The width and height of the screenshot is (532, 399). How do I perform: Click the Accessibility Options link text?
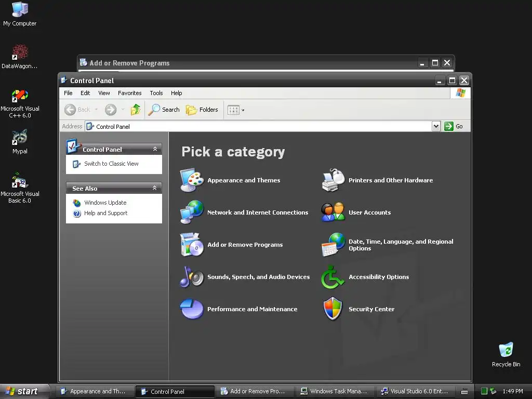click(379, 277)
